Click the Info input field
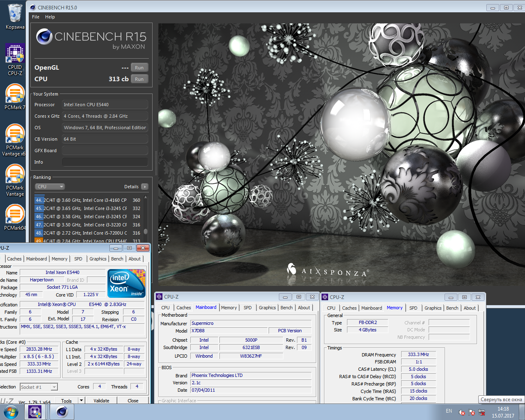 tap(105, 162)
